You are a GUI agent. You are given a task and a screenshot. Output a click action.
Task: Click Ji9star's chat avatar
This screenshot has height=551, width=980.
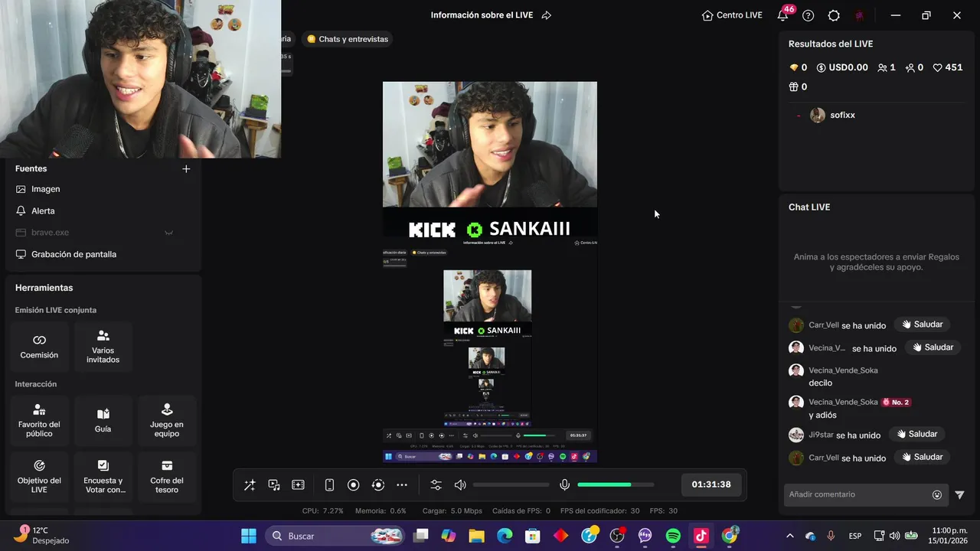pos(796,435)
